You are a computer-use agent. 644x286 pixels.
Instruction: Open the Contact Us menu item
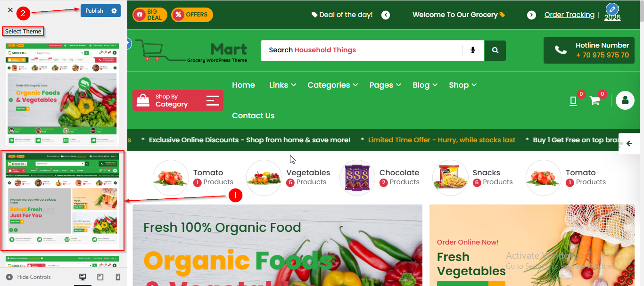point(253,116)
